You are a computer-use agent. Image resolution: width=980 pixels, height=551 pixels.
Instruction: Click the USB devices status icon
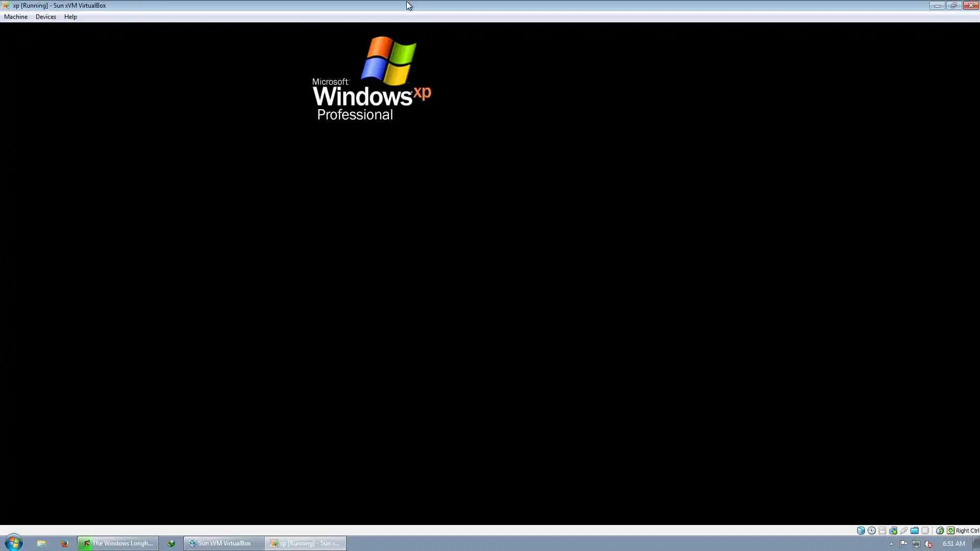[903, 531]
